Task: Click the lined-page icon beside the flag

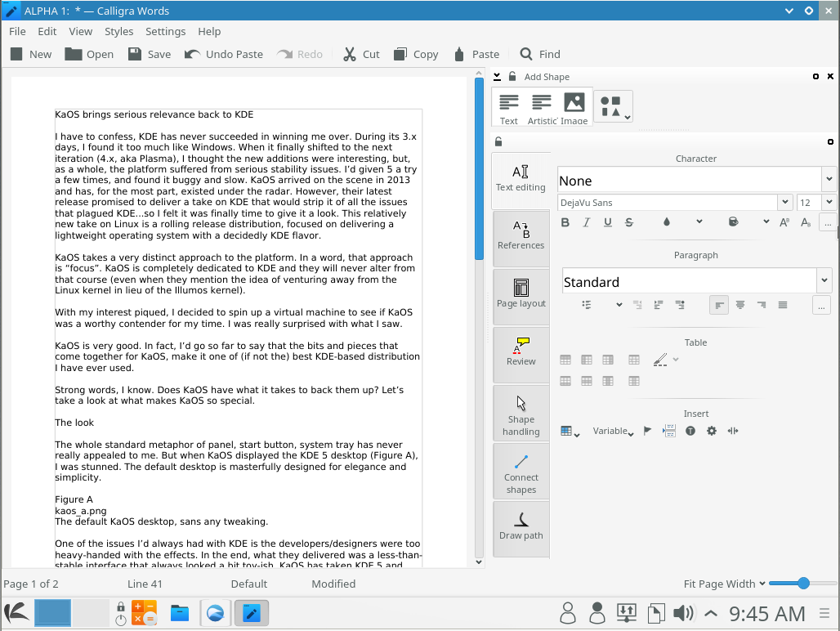Action: [x=669, y=431]
